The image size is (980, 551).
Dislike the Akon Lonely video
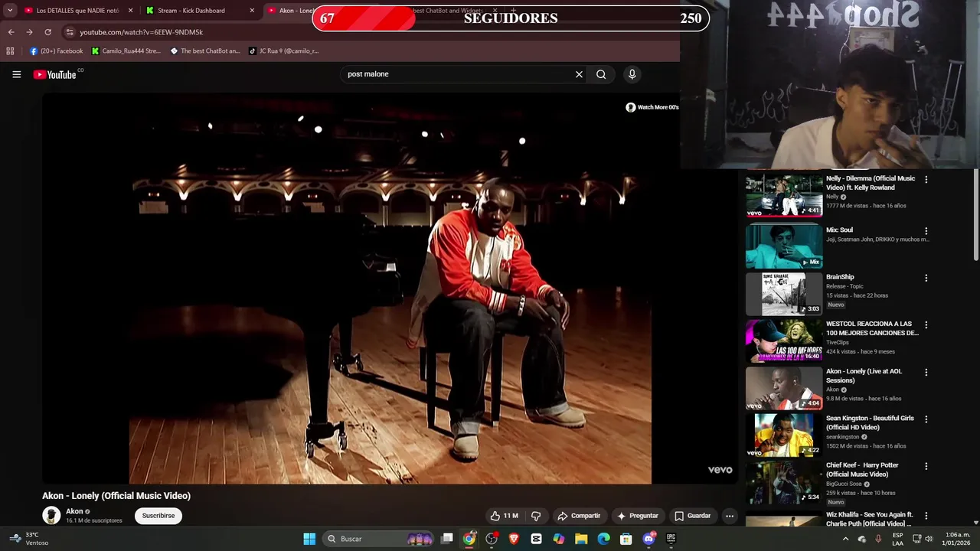point(536,516)
